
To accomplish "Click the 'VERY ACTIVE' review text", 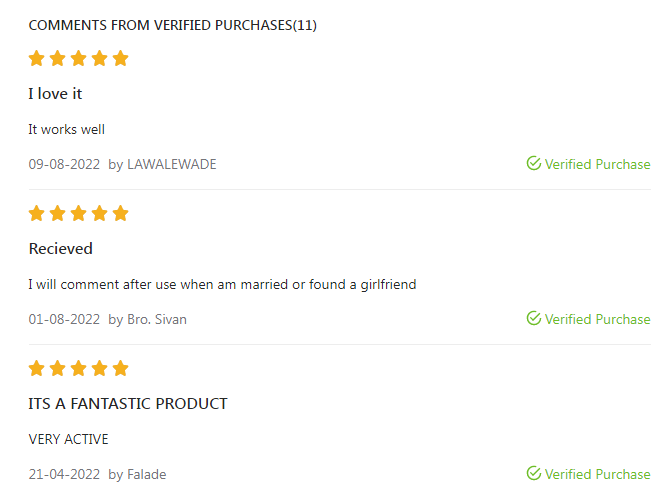I will click(x=68, y=439).
